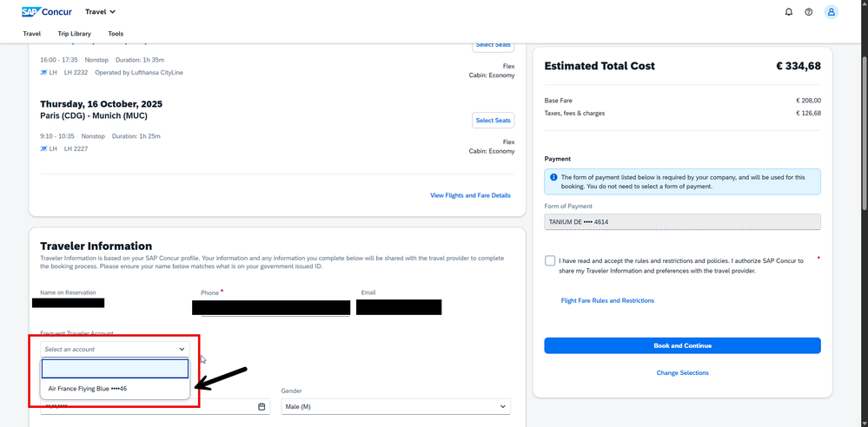
Task: Click the SAP Concur logo
Action: click(x=47, y=12)
